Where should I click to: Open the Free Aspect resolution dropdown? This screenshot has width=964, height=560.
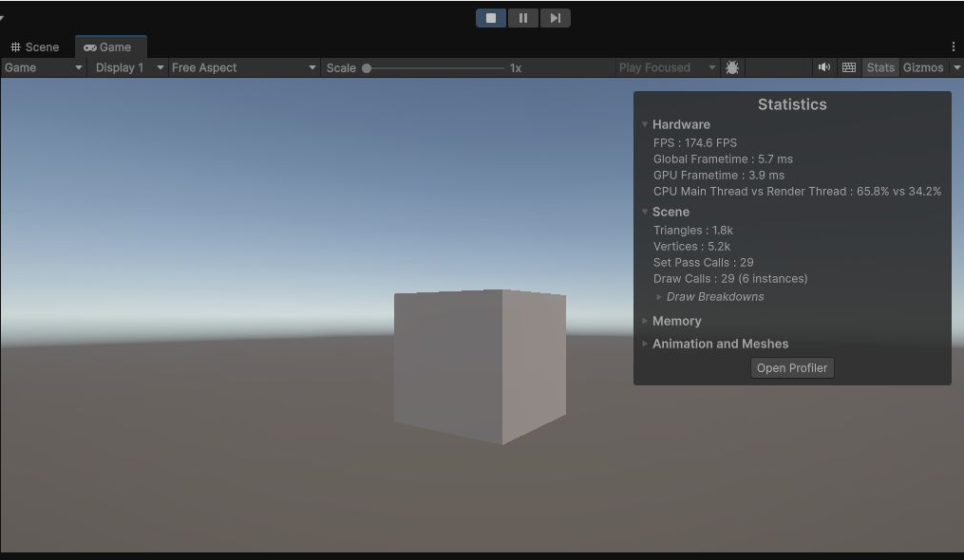243,67
